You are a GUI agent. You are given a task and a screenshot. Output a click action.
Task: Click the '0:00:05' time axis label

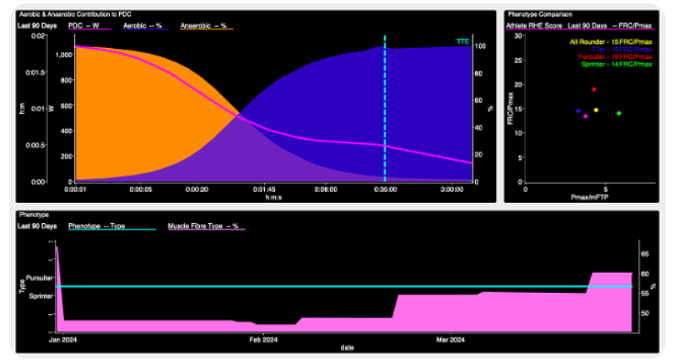[141, 189]
